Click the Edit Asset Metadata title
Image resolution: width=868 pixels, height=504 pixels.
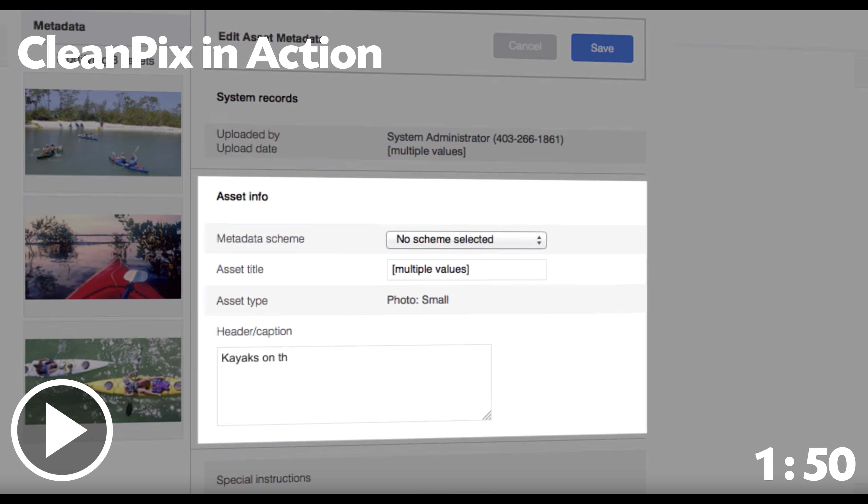pos(270,37)
